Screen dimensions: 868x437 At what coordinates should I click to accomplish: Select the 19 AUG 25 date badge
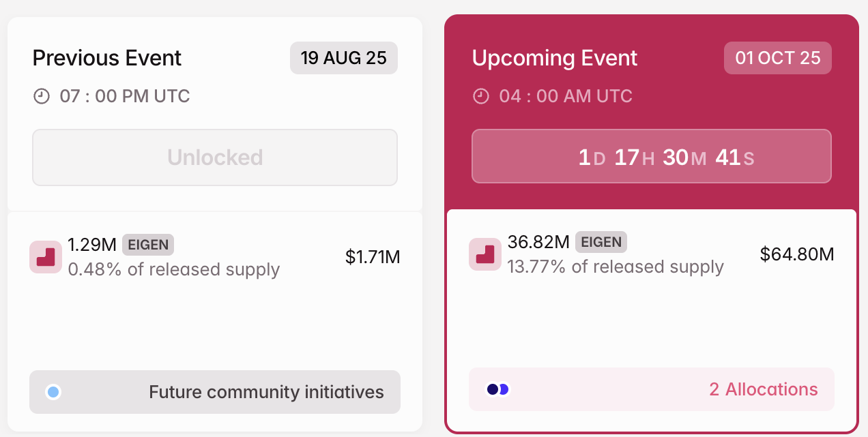click(x=343, y=58)
